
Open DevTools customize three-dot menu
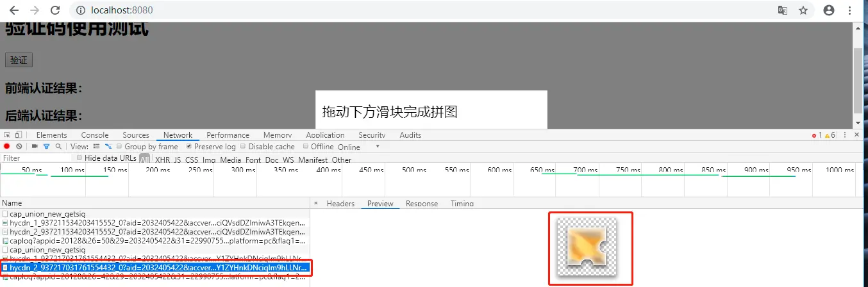point(845,135)
